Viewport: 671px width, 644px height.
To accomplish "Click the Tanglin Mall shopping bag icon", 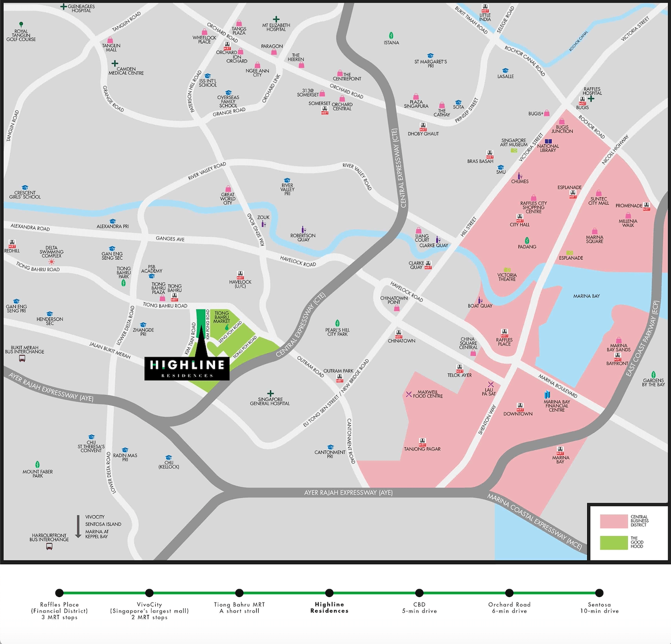I will (110, 40).
